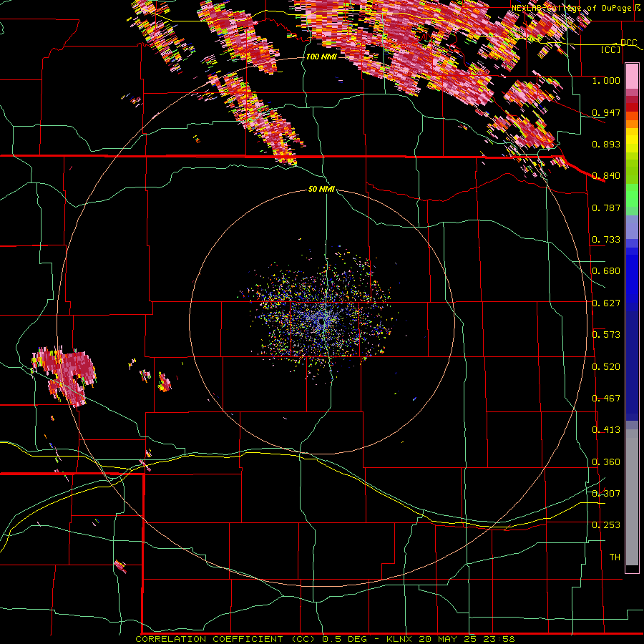Click the 0.680 scale value
The width and height of the screenshot is (644, 644).
(606, 271)
